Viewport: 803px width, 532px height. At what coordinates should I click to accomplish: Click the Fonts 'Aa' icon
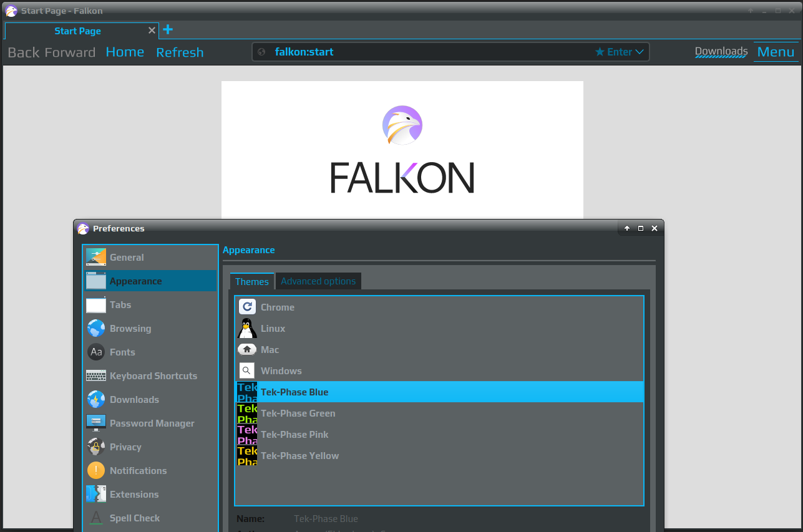click(x=96, y=352)
